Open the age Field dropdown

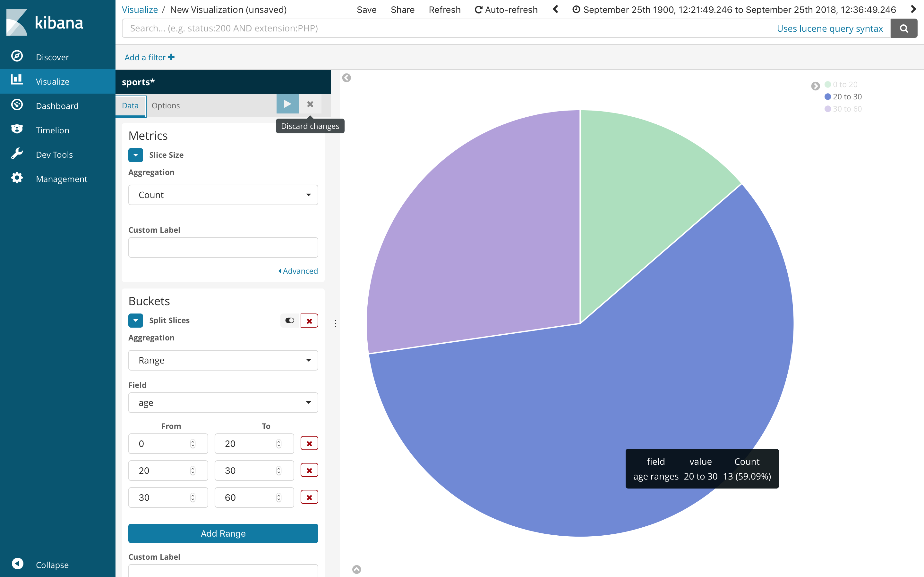point(223,403)
